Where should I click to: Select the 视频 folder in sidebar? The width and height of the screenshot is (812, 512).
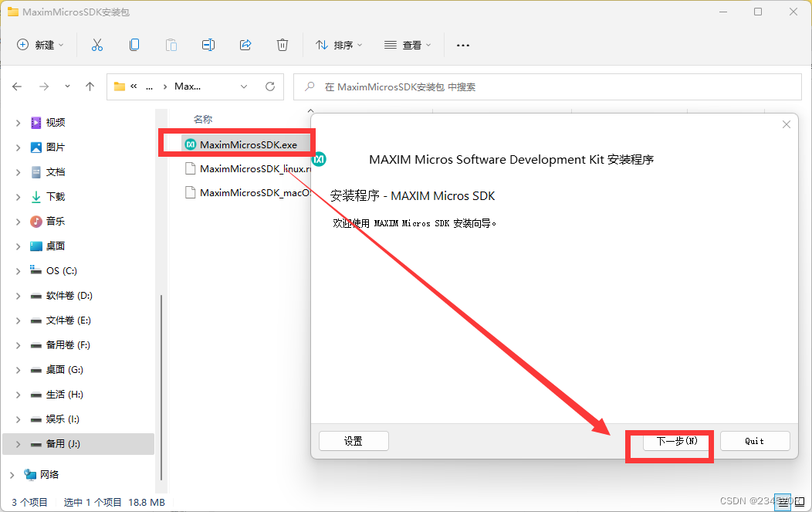(x=56, y=122)
